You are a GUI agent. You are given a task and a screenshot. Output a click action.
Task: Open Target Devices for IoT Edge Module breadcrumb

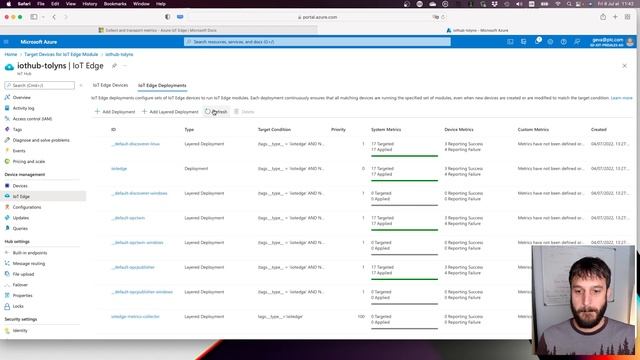(x=61, y=54)
